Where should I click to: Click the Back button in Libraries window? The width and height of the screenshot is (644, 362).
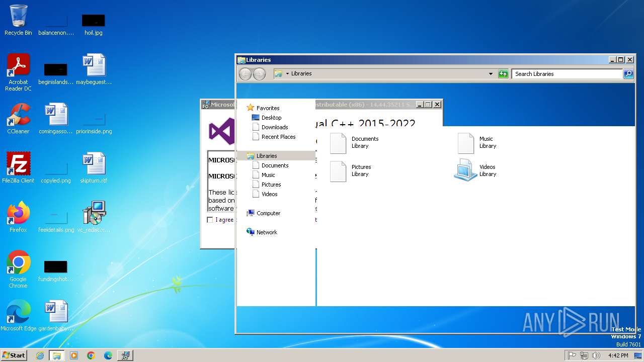(x=245, y=74)
